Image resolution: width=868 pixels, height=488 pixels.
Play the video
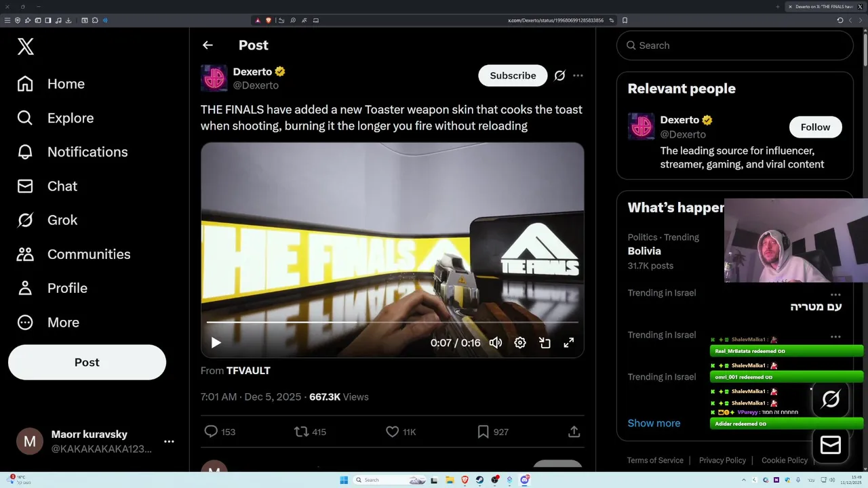tap(216, 342)
